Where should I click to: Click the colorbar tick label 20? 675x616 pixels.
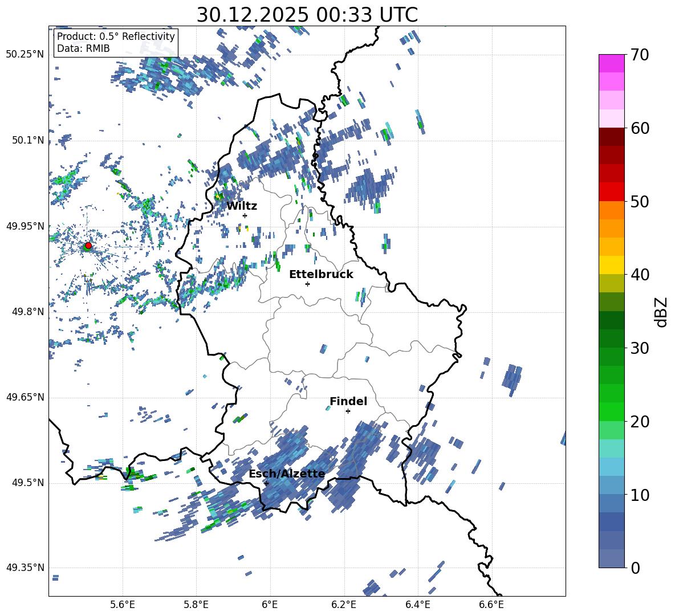pyautogui.click(x=639, y=422)
